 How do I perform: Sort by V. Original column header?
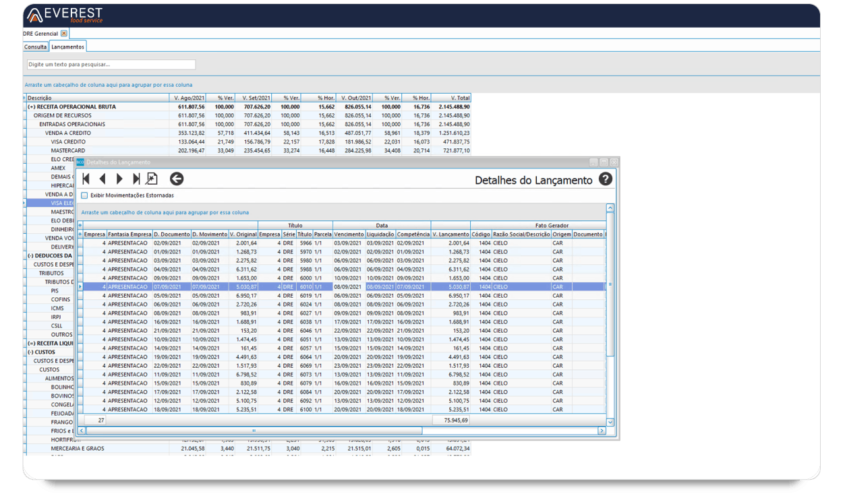pos(243,234)
